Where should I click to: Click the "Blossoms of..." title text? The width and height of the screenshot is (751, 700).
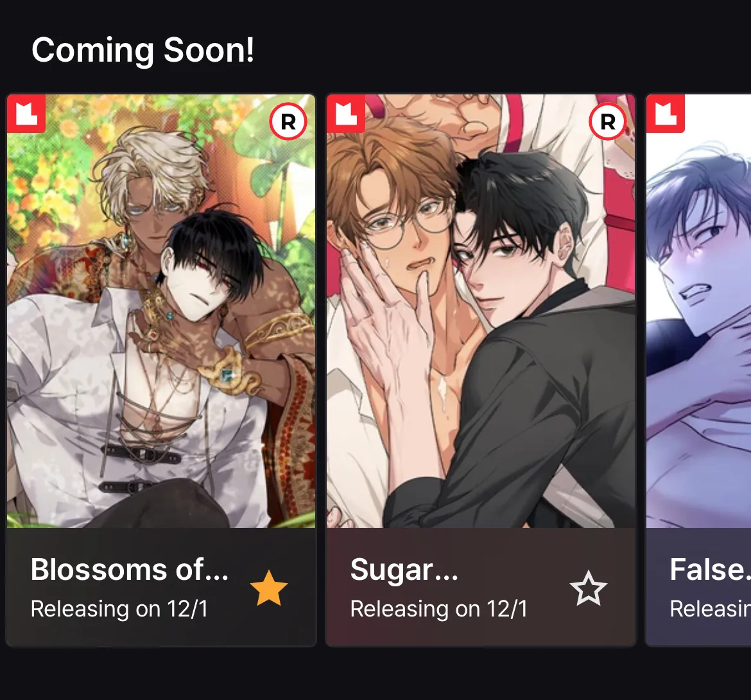point(129,570)
